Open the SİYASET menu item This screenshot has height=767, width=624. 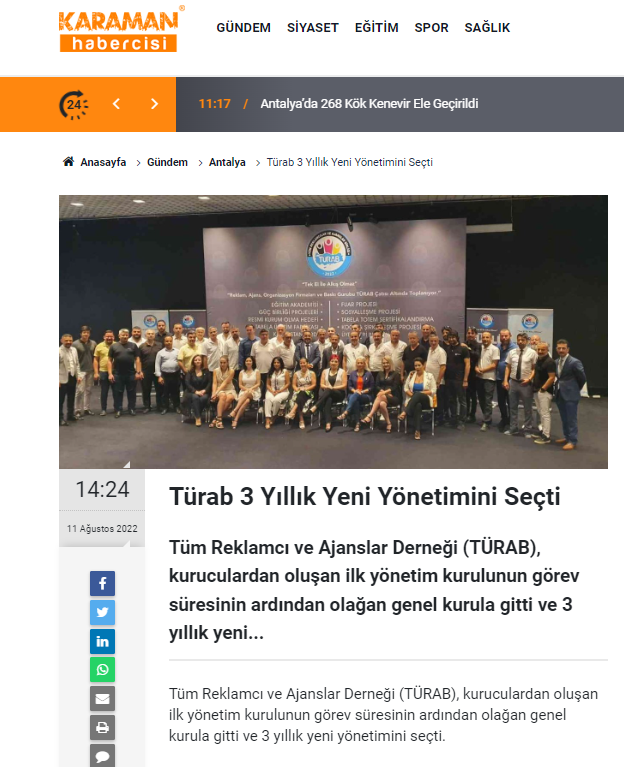pyautogui.click(x=312, y=28)
